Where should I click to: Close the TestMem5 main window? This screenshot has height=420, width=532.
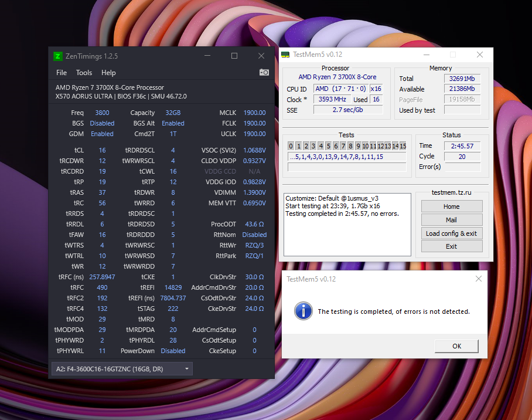click(x=479, y=55)
